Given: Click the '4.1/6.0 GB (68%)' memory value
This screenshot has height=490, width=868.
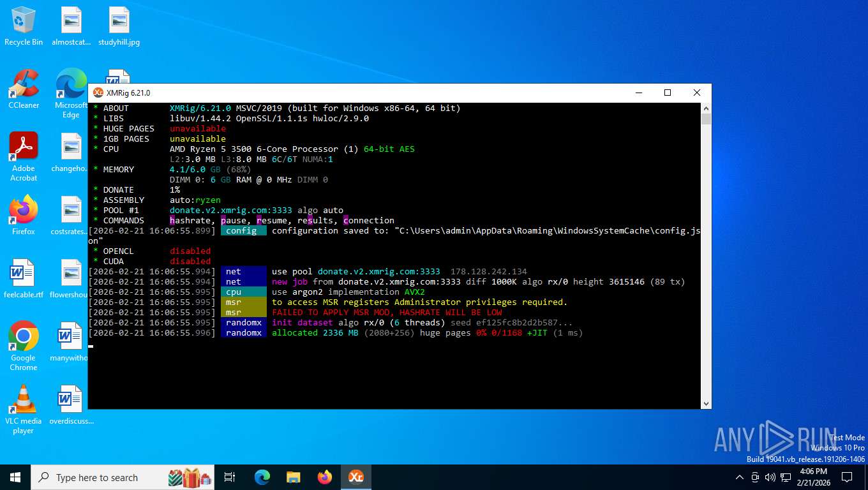Looking at the screenshot, I should 211,169.
